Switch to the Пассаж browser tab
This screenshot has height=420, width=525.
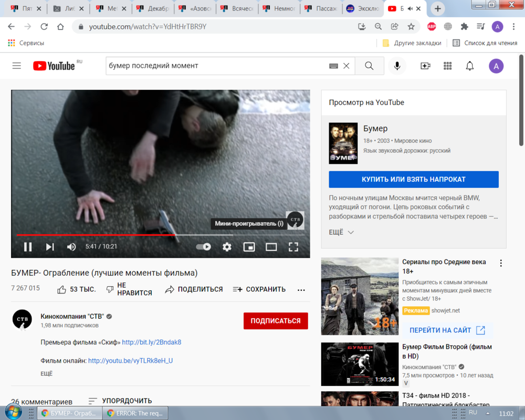point(321,9)
